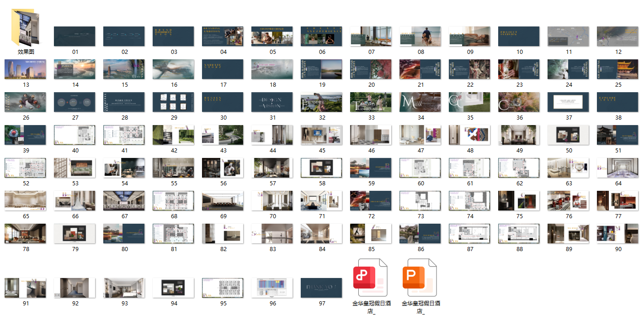Viewport: 644px width, 320px height.
Task: Click image 25 with the Chinese temple
Action: (617, 69)
